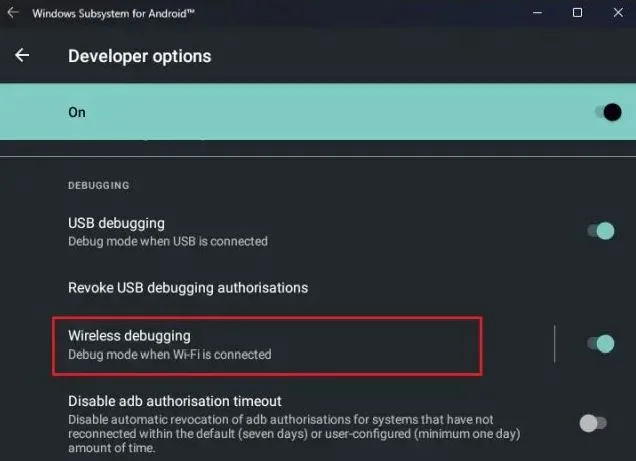
Task: Disable the USB debugging toggle
Action: 601,231
